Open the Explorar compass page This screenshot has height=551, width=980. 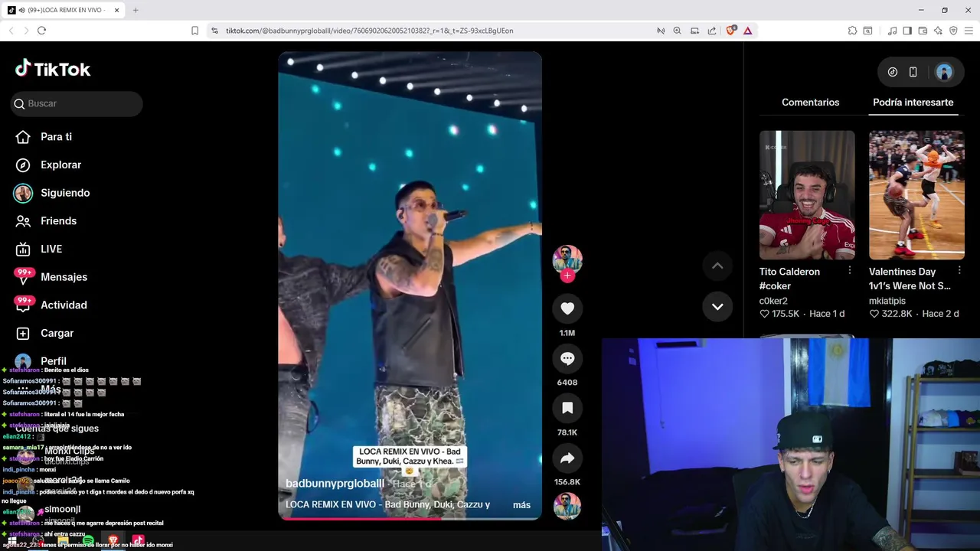(x=48, y=165)
